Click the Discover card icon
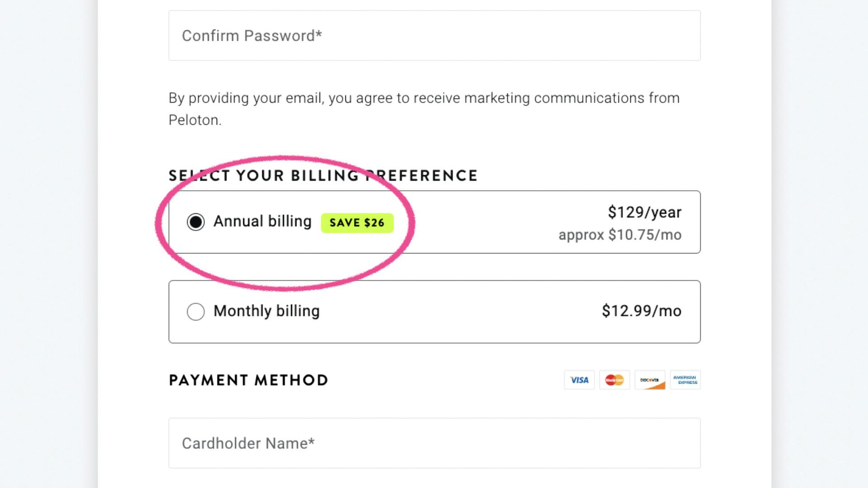 click(x=650, y=380)
